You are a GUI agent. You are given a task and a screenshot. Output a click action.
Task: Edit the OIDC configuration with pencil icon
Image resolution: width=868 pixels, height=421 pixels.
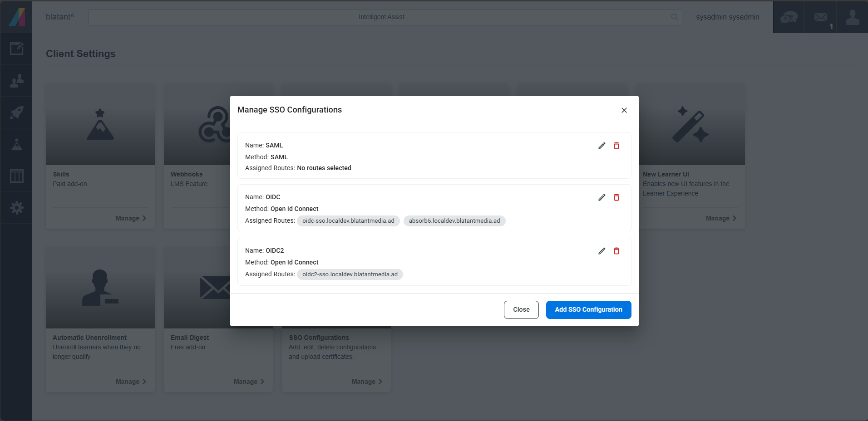click(x=602, y=197)
